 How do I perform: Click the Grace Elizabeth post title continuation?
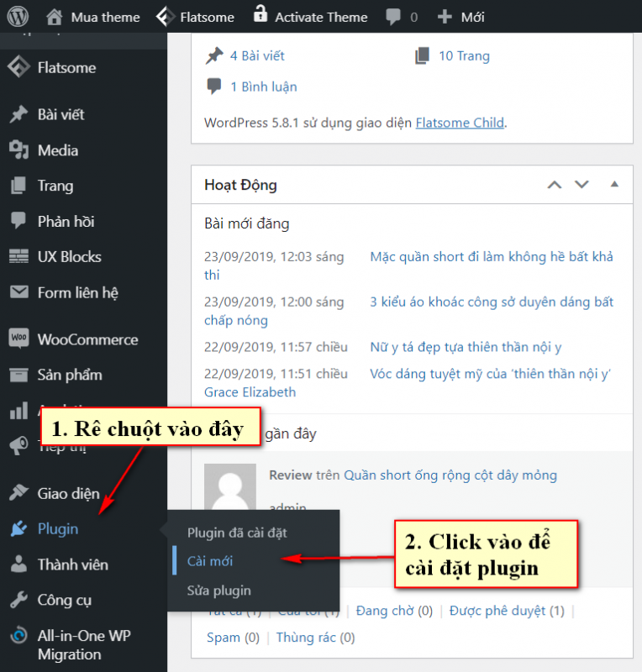(x=250, y=391)
